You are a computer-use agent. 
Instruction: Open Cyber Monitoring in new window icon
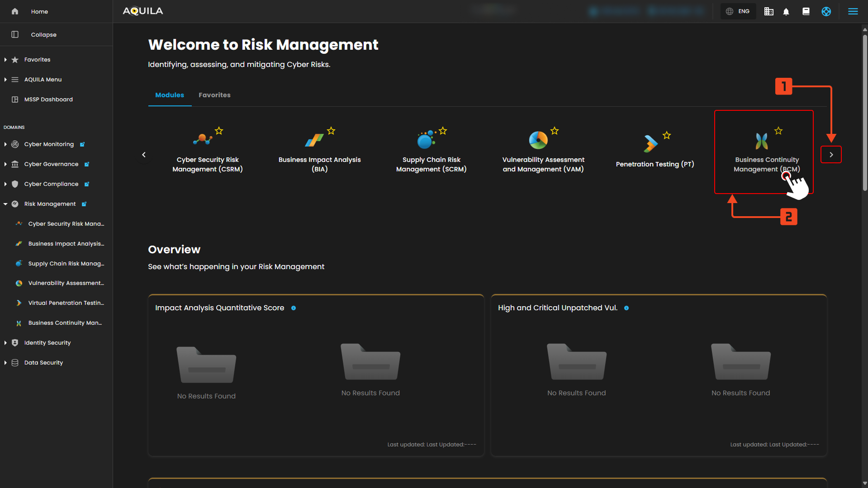pyautogui.click(x=82, y=145)
